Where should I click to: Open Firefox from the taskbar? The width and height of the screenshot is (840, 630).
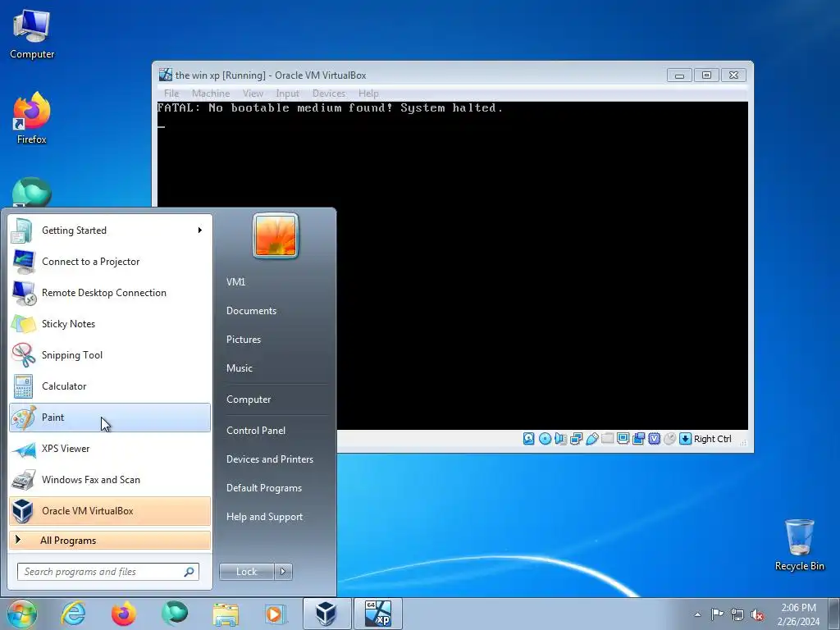tap(124, 614)
